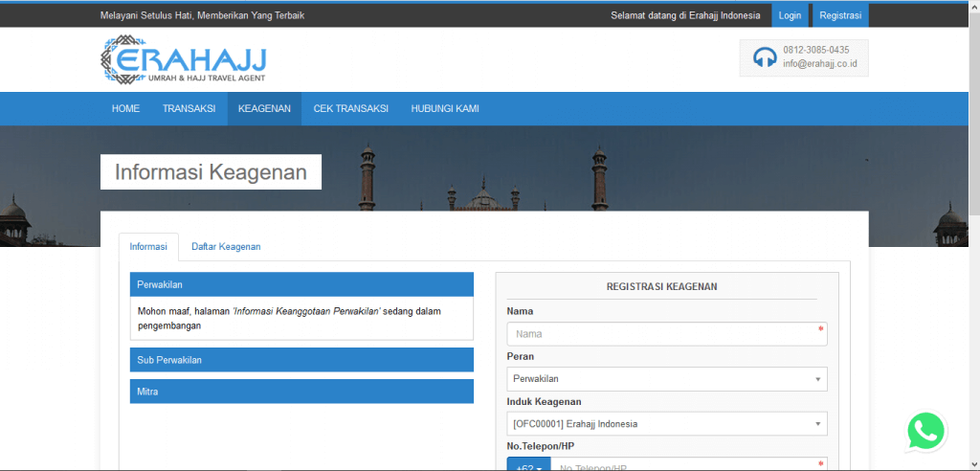Focus the No.Telepon/HP input field
This screenshot has height=471, width=980.
coord(687,465)
